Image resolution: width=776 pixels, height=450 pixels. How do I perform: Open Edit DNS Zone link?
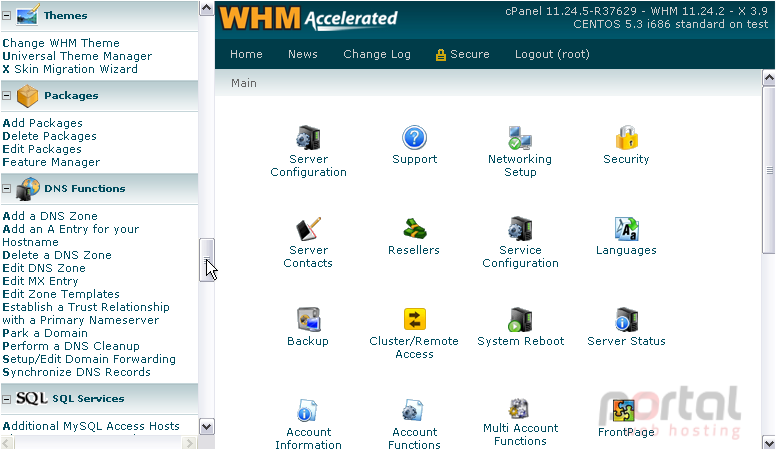tap(44, 268)
